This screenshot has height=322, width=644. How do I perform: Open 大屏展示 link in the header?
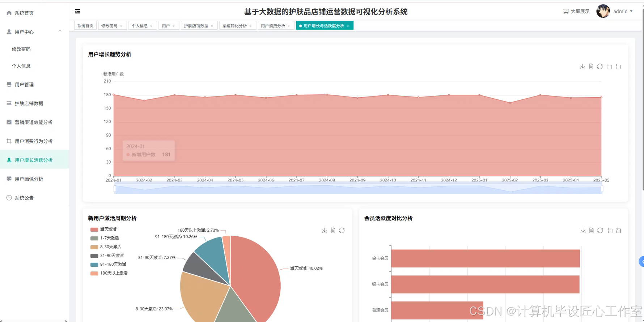pyautogui.click(x=576, y=12)
